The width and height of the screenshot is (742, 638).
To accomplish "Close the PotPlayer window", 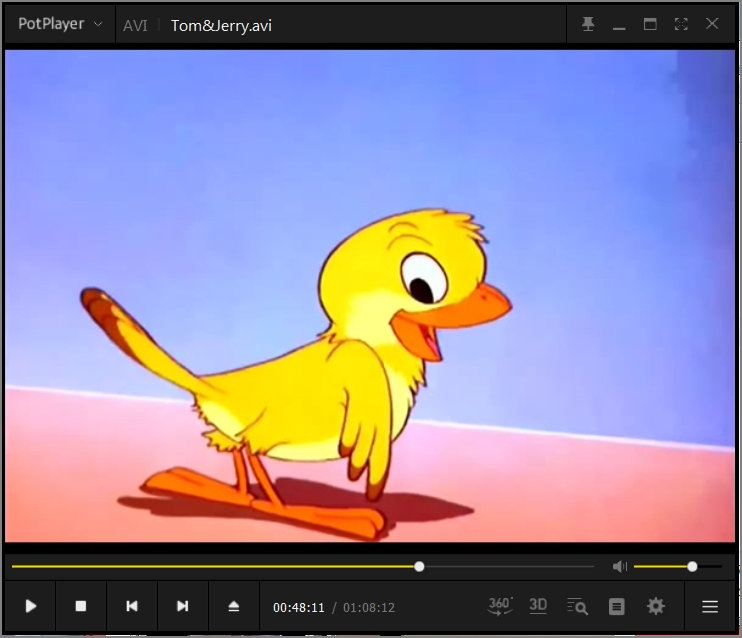I will pyautogui.click(x=712, y=24).
